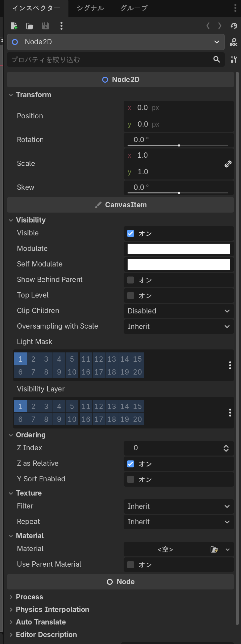Open the resource extra options menu
241x644 pixels.
[x=61, y=26]
